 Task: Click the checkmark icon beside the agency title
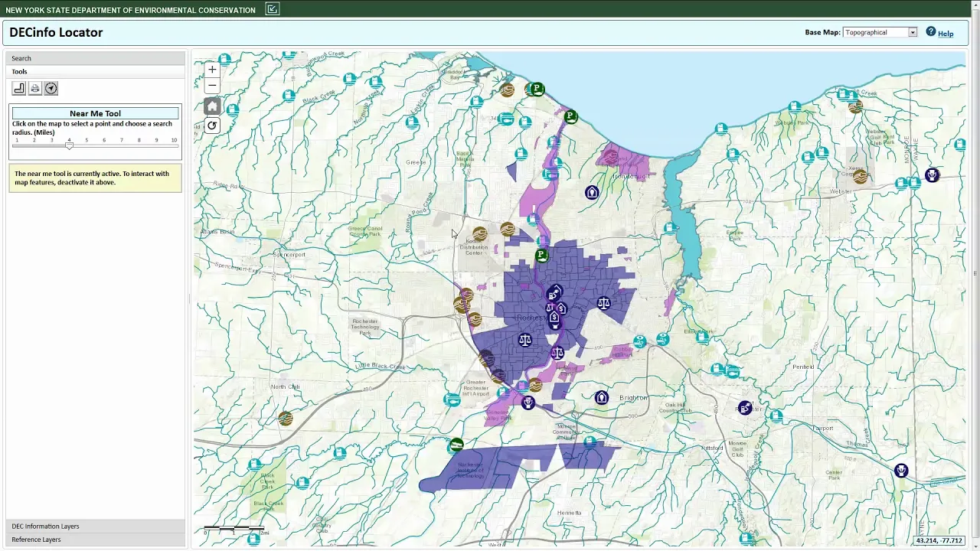273,9
